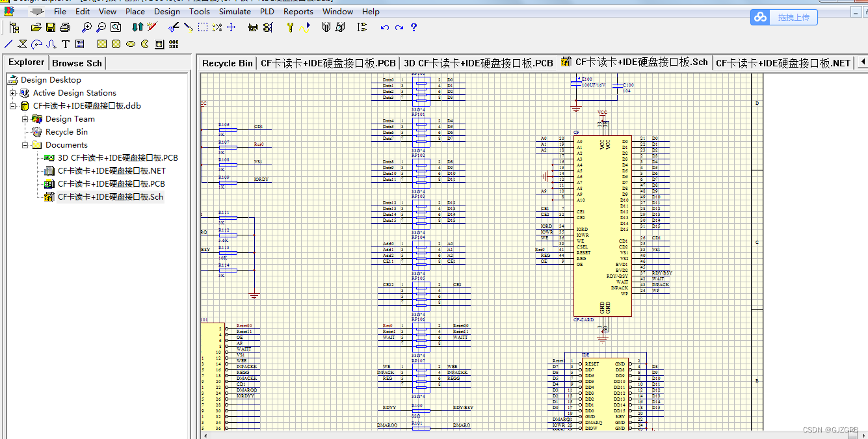
Task: Click the Undo icon on the toolbar
Action: tap(384, 27)
